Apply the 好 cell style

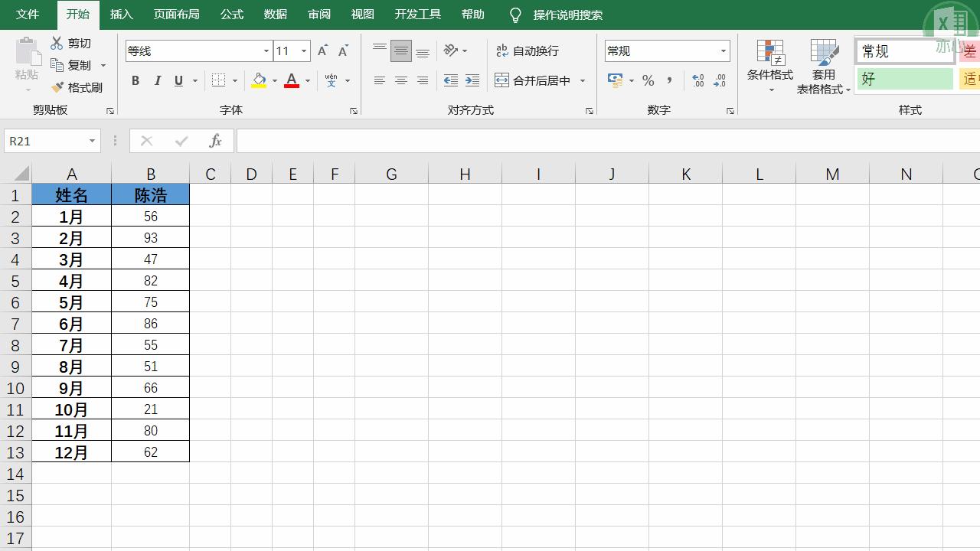tap(903, 79)
